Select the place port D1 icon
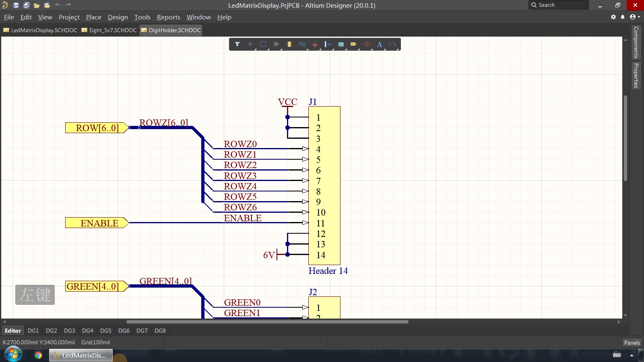 click(x=354, y=44)
